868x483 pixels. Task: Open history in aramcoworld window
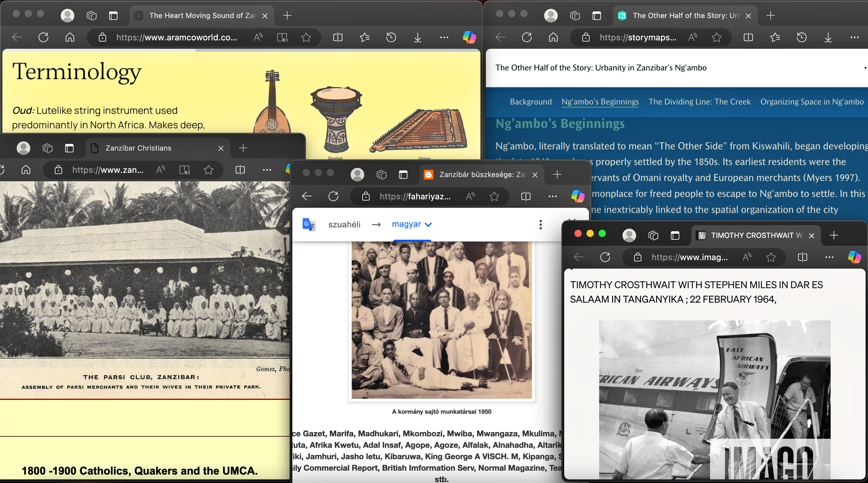pyautogui.click(x=391, y=37)
